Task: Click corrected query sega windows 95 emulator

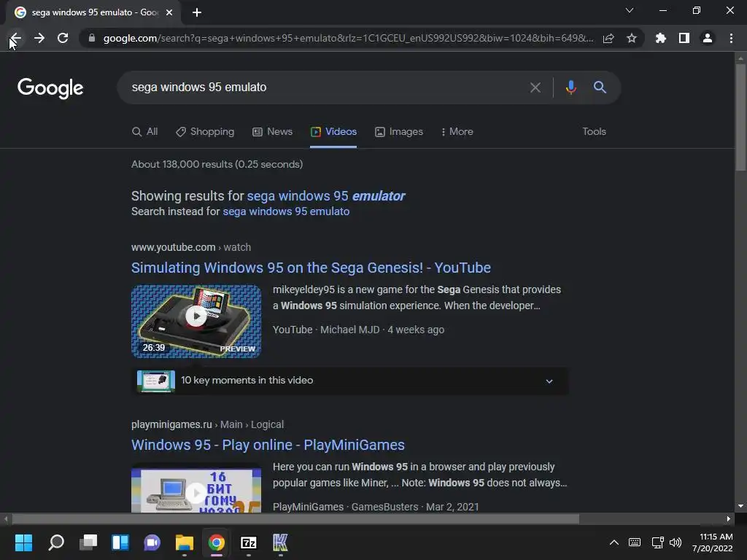Action: click(326, 196)
